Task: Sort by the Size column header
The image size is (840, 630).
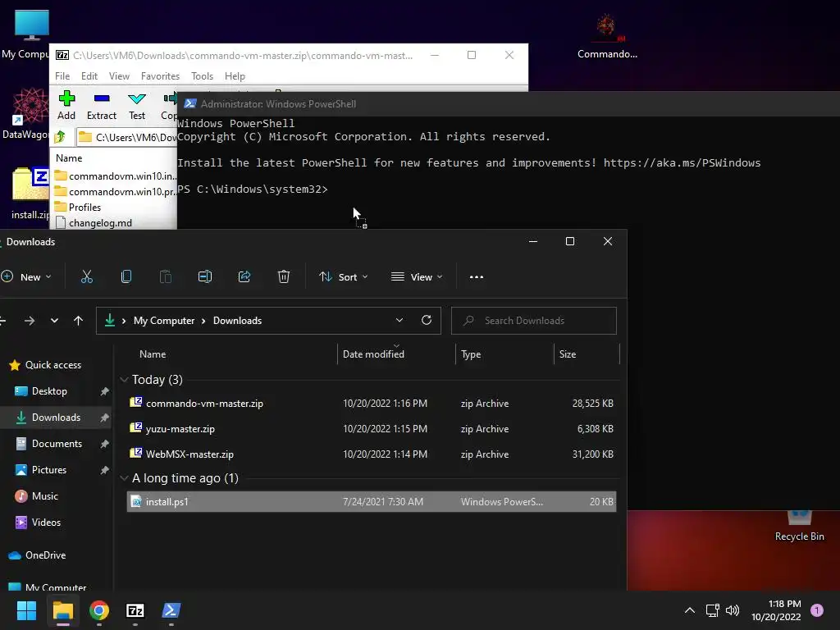Action: 568,354
